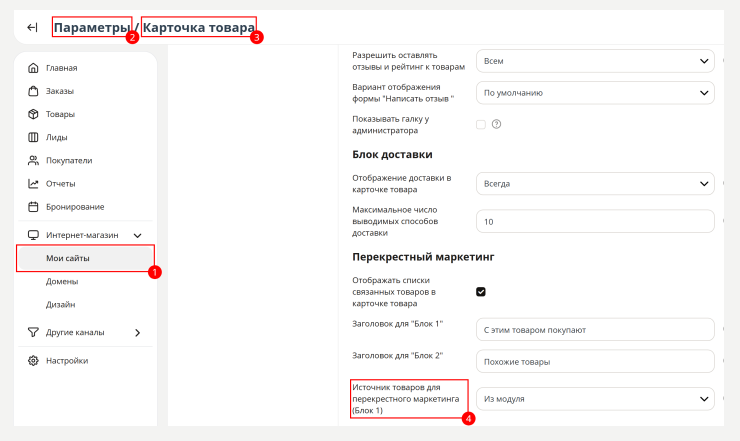
Task: Click the Настройки gear icon
Action: (x=33, y=361)
